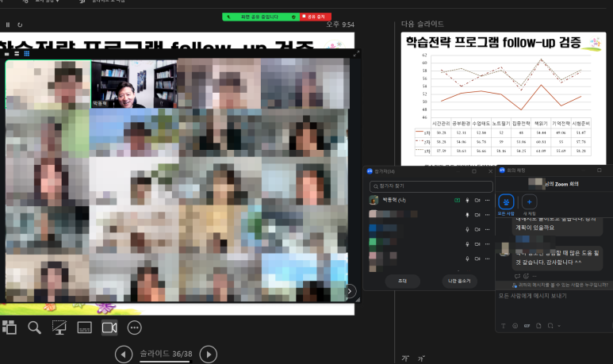This screenshot has width=613, height=364.
Task: Toggle fifth participant's video icon
Action: 477,259
